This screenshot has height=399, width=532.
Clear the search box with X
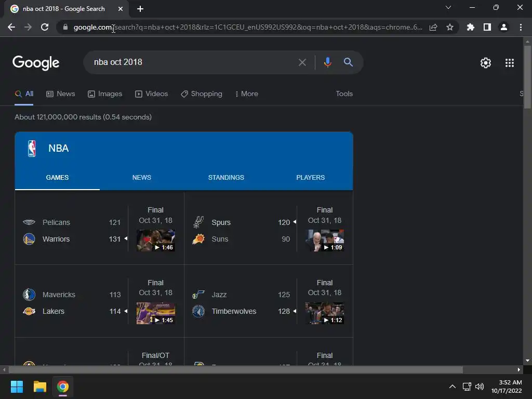tap(302, 62)
